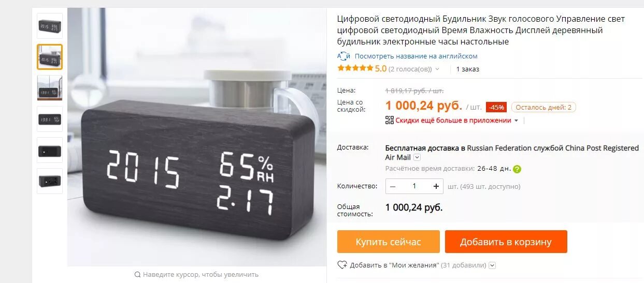Screen dimensions: 644x283
Task: Open the China Post Registered Air Mail dropdown
Action: click(417, 157)
